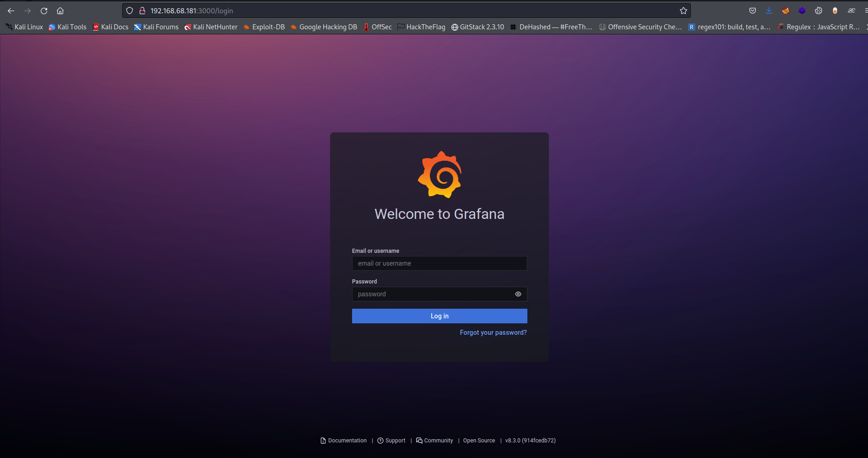The width and height of the screenshot is (868, 458).
Task: Bookmark this page with the star
Action: [x=684, y=11]
